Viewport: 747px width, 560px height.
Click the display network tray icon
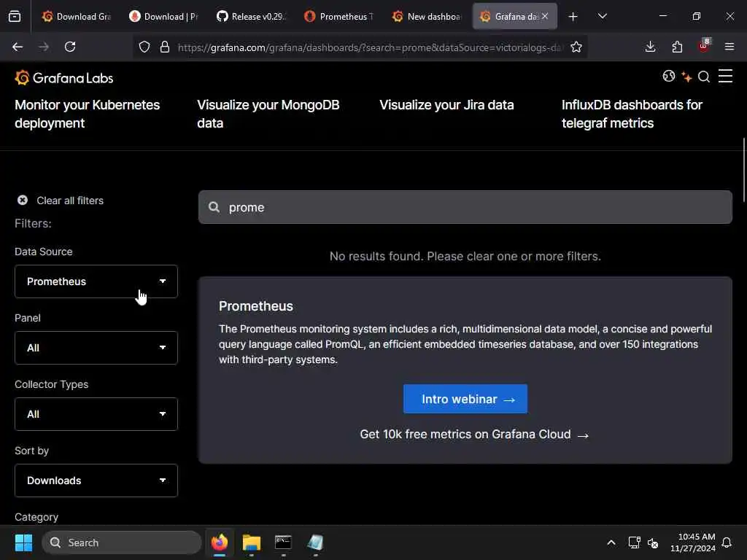coord(634,542)
